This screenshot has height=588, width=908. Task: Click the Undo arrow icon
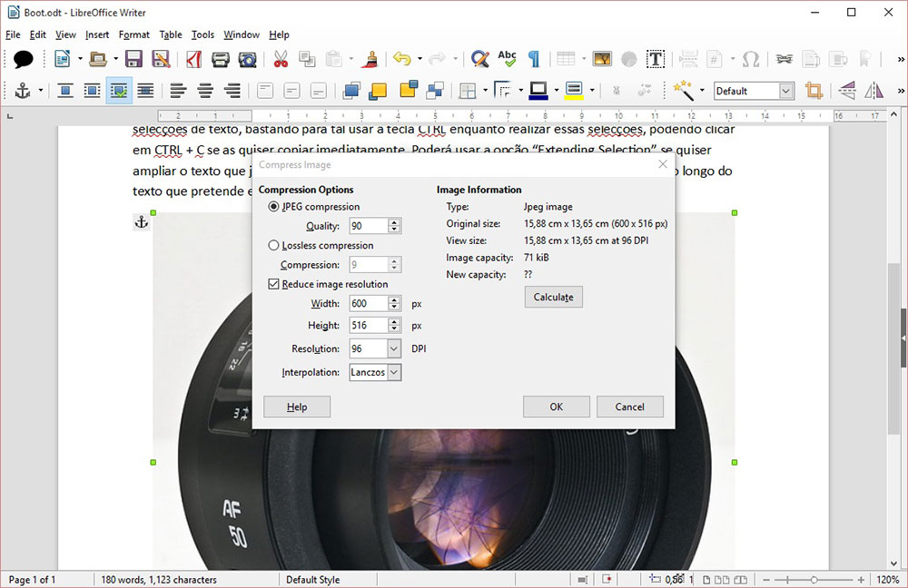(x=402, y=58)
